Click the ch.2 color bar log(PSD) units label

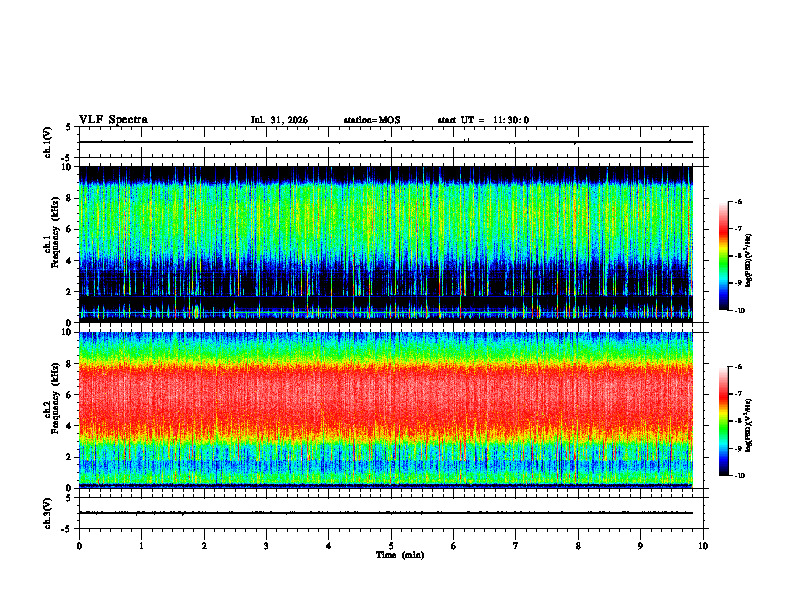(x=749, y=425)
